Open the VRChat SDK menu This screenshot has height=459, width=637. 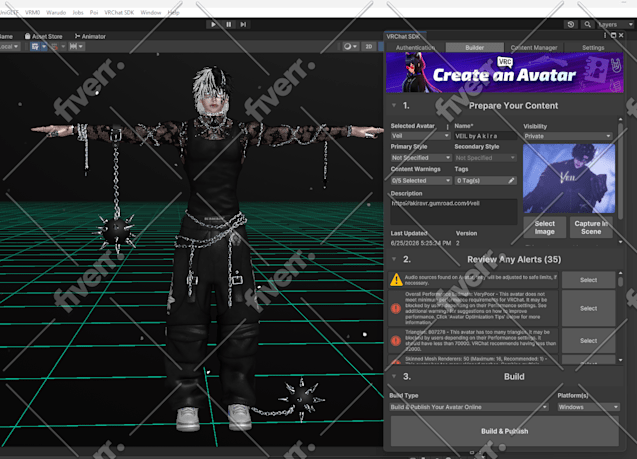pyautogui.click(x=119, y=13)
